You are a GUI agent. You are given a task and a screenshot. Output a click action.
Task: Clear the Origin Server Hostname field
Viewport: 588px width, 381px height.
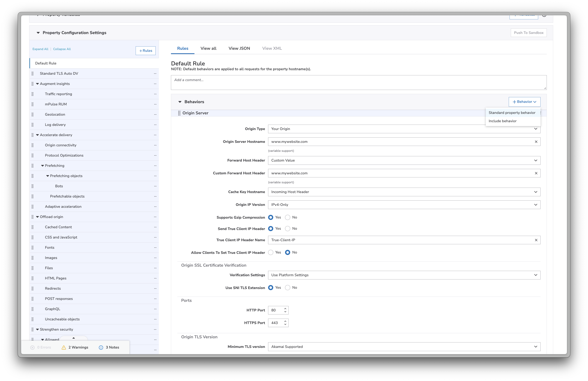tap(536, 142)
